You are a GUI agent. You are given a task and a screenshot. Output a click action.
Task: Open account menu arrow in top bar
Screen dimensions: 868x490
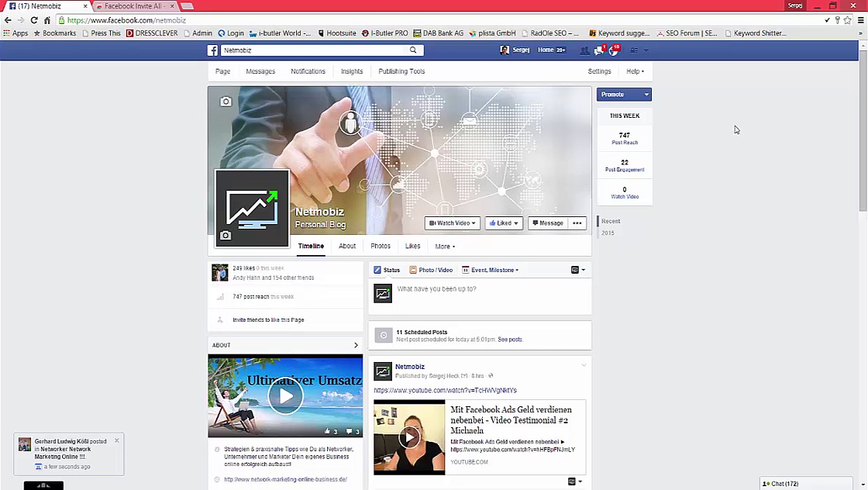[646, 50]
